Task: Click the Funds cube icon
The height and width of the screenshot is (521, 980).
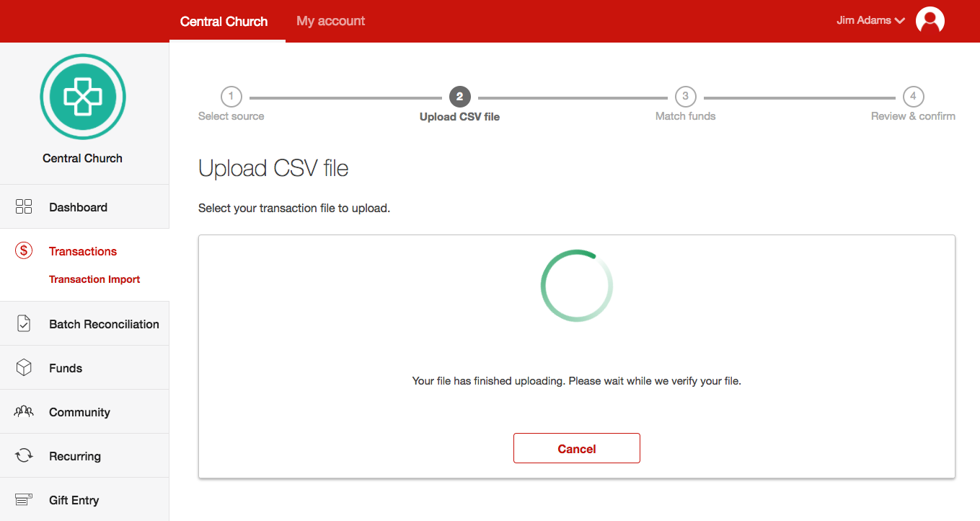Action: tap(24, 368)
